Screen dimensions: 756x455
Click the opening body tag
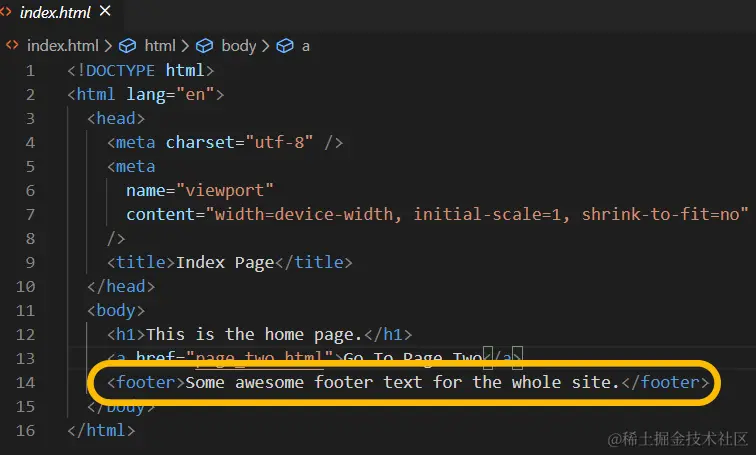coord(116,311)
